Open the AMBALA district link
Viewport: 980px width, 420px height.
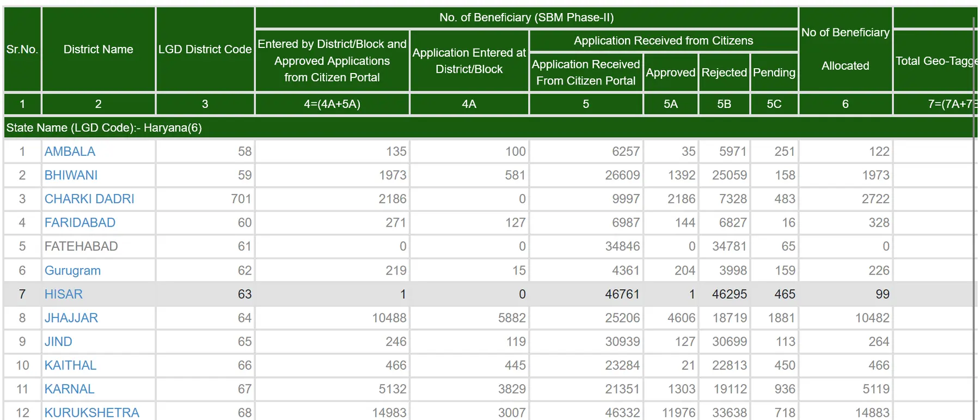tap(70, 151)
